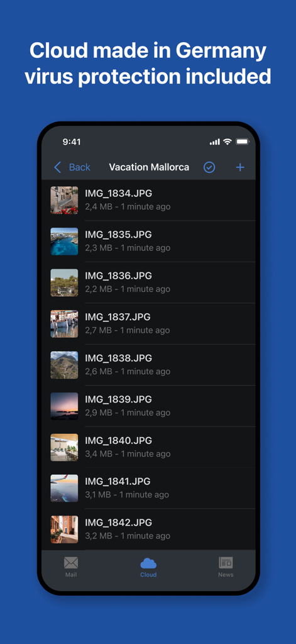Select file name IMG_1840.JPG

pos(118,440)
